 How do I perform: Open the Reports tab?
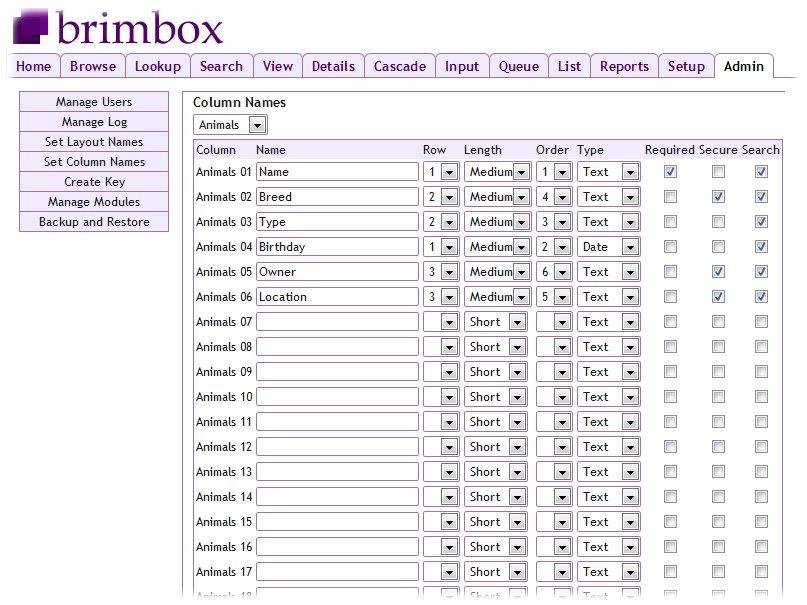coord(624,66)
